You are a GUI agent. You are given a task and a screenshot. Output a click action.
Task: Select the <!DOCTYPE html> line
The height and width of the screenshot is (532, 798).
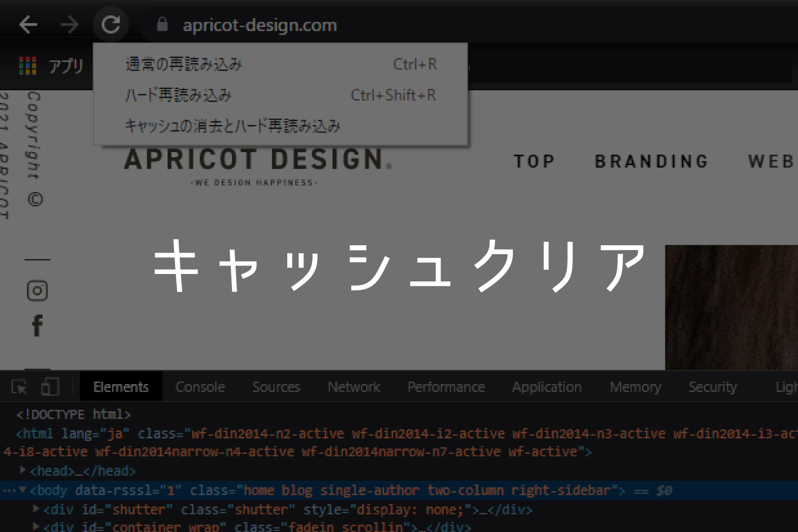point(73,414)
